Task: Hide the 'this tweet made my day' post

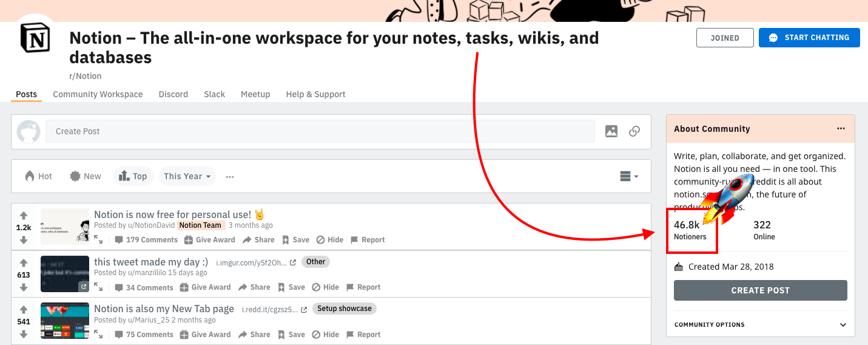Action: point(326,287)
